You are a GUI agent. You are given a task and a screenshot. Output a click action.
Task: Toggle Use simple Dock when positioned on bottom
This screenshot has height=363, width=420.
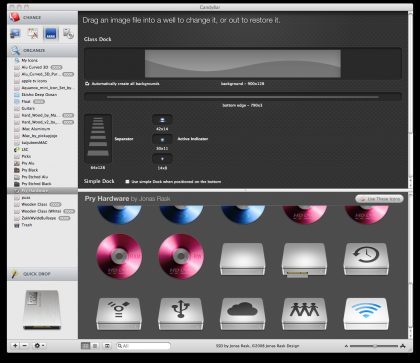coord(127,182)
